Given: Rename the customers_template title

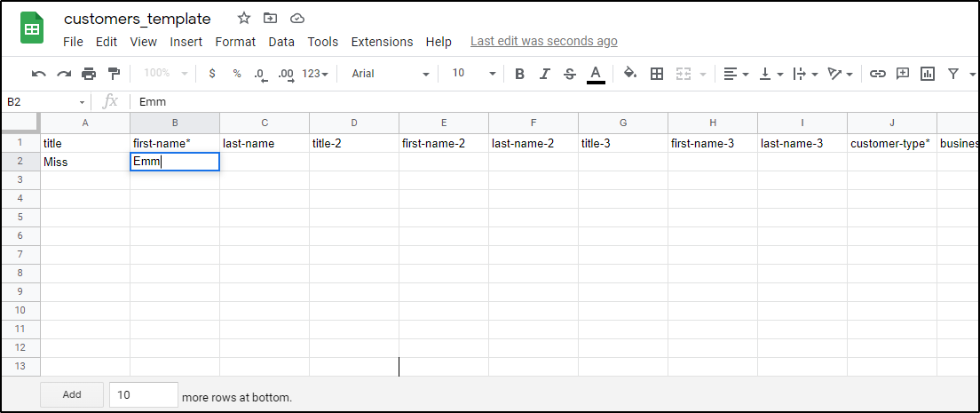Looking at the screenshot, I should tap(137, 19).
